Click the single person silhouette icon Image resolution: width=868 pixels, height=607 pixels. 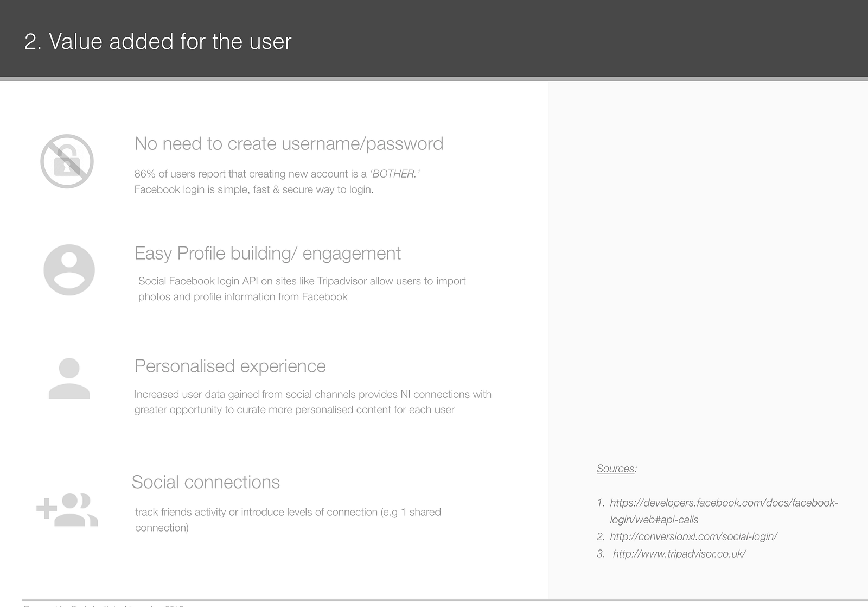[69, 378]
